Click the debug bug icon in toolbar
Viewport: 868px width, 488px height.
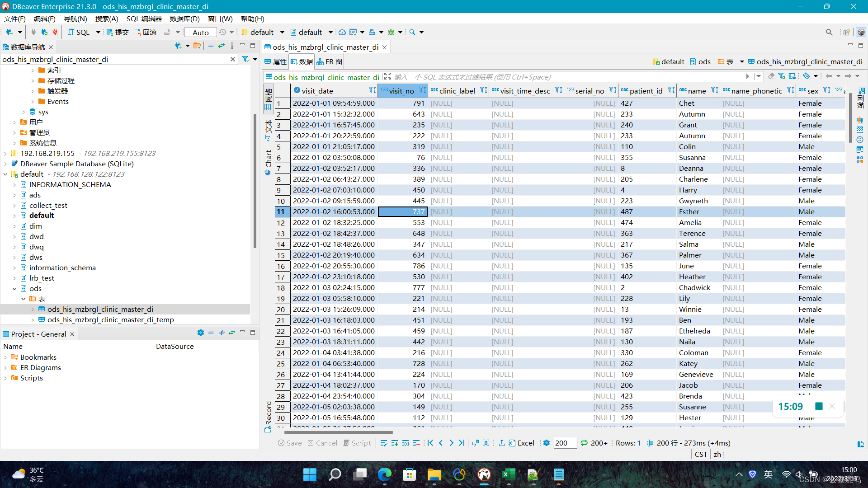tap(391, 32)
